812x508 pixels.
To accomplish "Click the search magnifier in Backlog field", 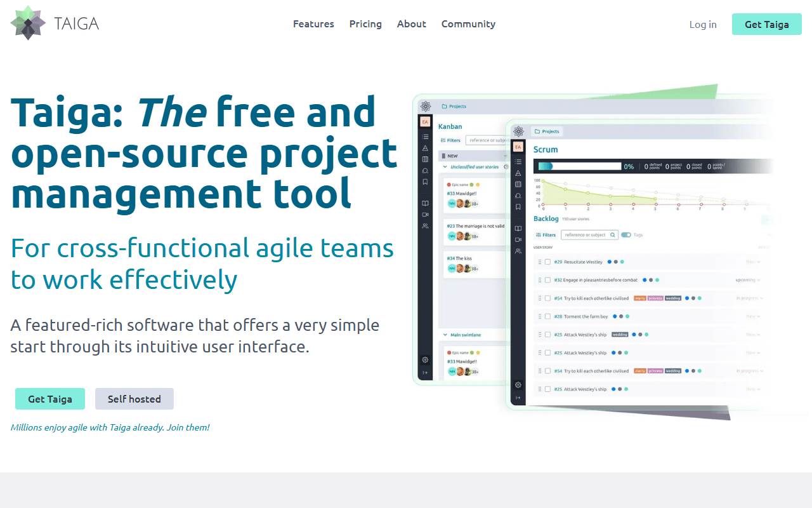I will click(x=613, y=235).
